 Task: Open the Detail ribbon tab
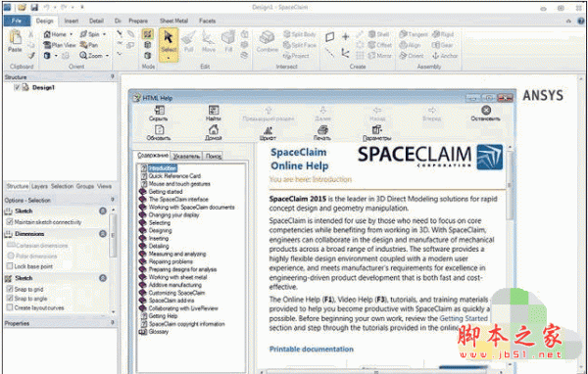pyautogui.click(x=96, y=21)
